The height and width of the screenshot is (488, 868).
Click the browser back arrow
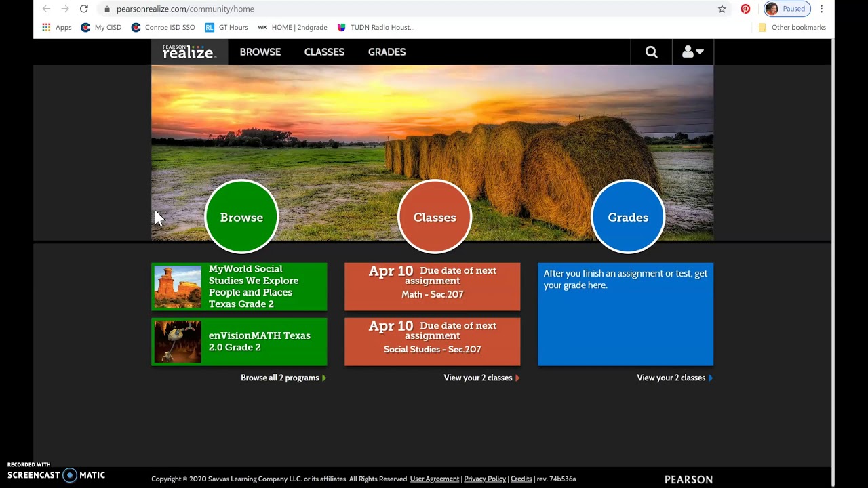tap(46, 9)
